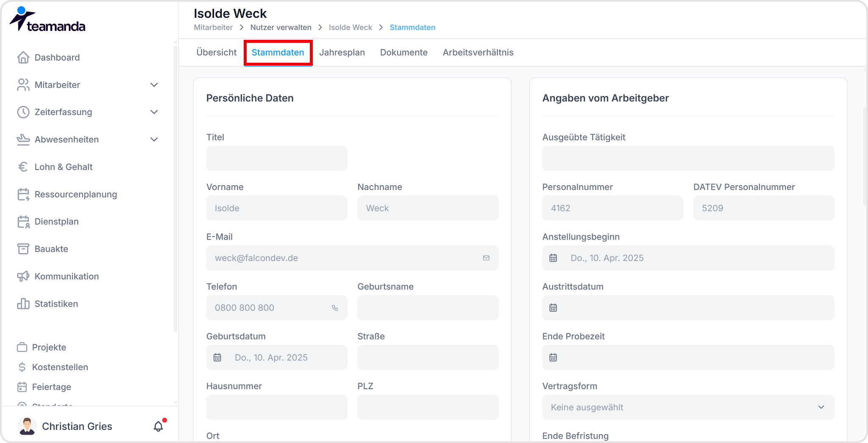868x443 pixels.
Task: Click the Abwesenheiten plane icon
Action: click(23, 139)
